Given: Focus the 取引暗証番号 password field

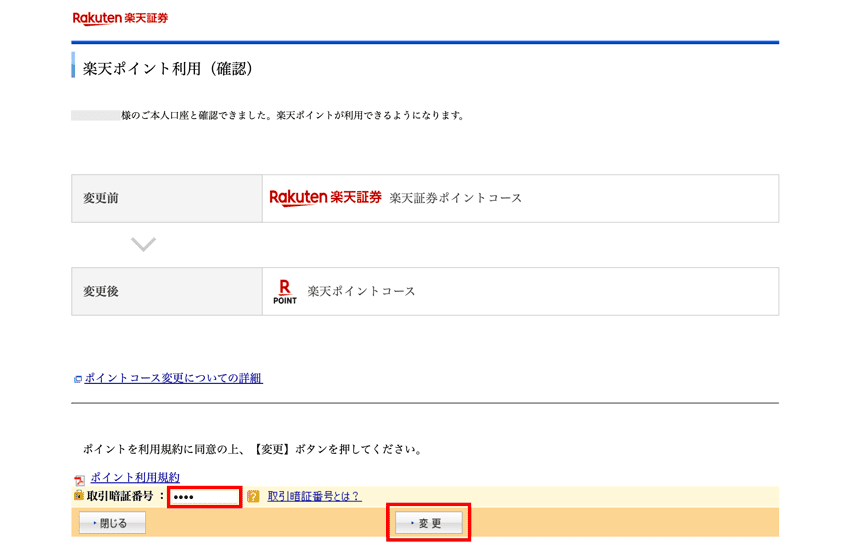Looking at the screenshot, I should coord(204,497).
